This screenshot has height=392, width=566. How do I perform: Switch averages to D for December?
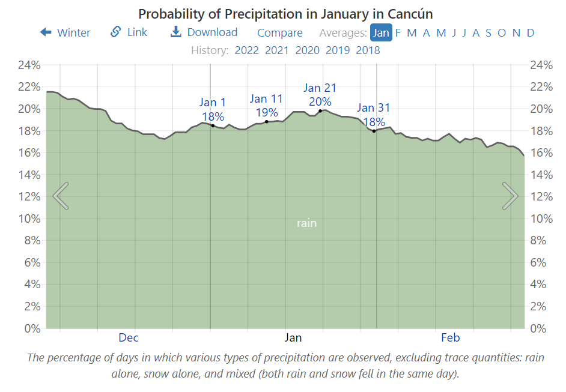pyautogui.click(x=531, y=32)
